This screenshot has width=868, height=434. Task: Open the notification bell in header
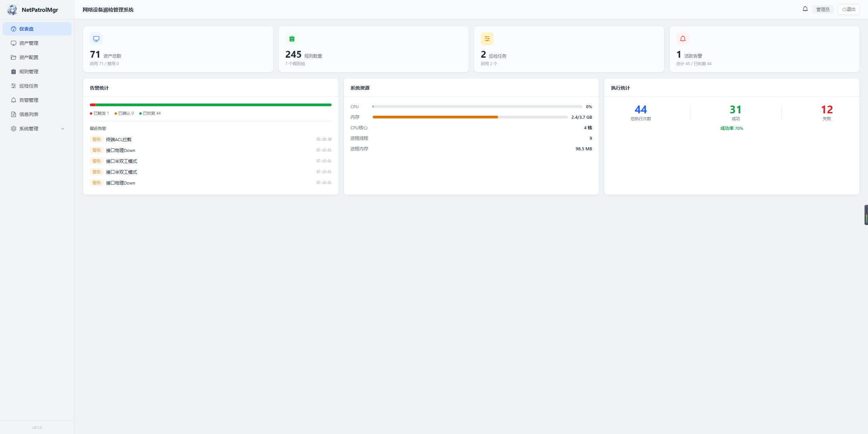[x=805, y=9]
